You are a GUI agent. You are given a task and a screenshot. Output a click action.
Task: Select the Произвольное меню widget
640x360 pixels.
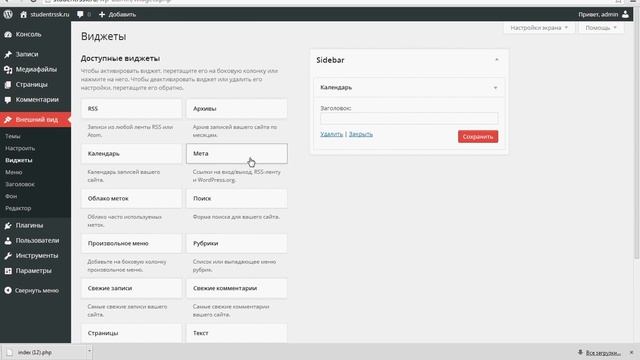(131, 244)
